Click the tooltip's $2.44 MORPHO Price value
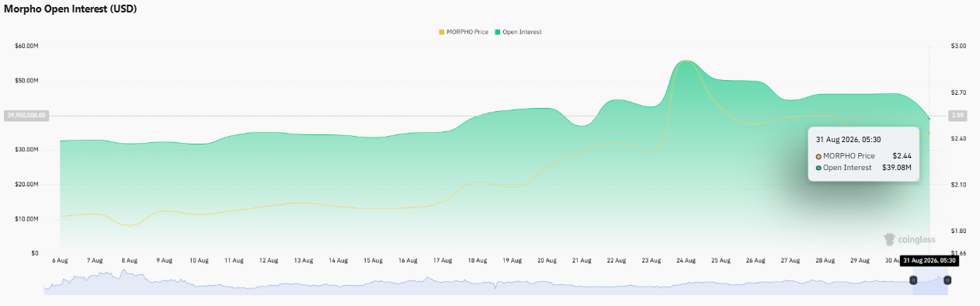Viewport: 980px width, 306px height. 902,156
